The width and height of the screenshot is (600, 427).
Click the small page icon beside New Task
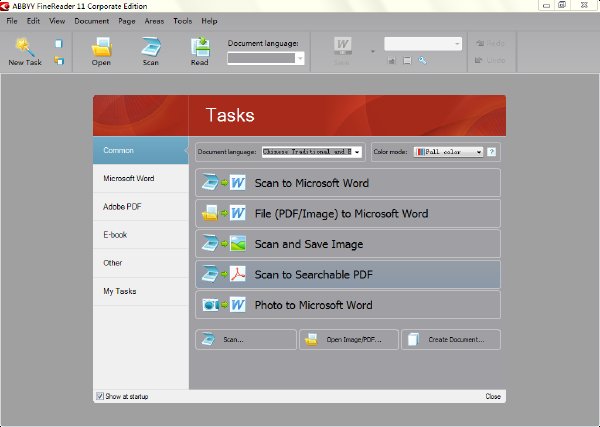(x=59, y=44)
